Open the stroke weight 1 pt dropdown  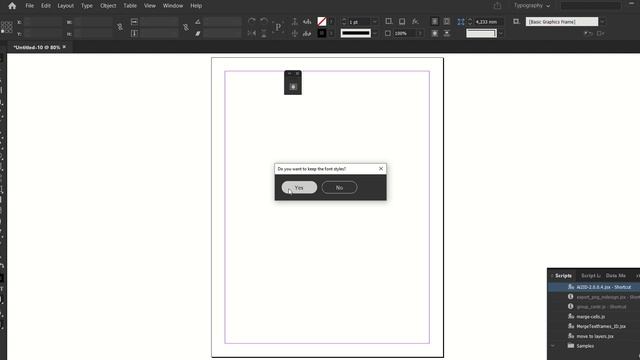point(375,22)
